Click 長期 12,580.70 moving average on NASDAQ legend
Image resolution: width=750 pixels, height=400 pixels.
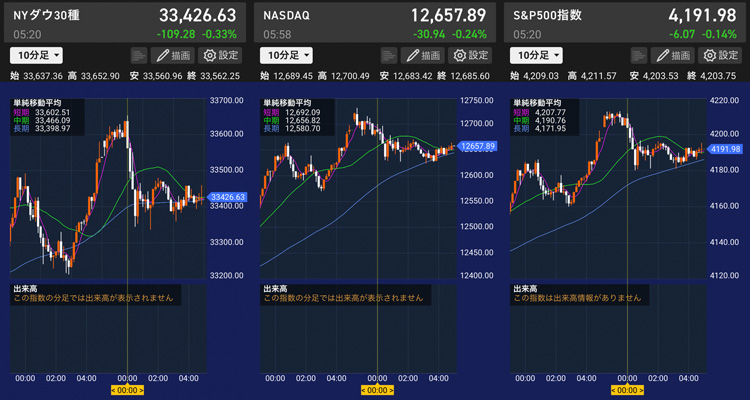(291, 129)
